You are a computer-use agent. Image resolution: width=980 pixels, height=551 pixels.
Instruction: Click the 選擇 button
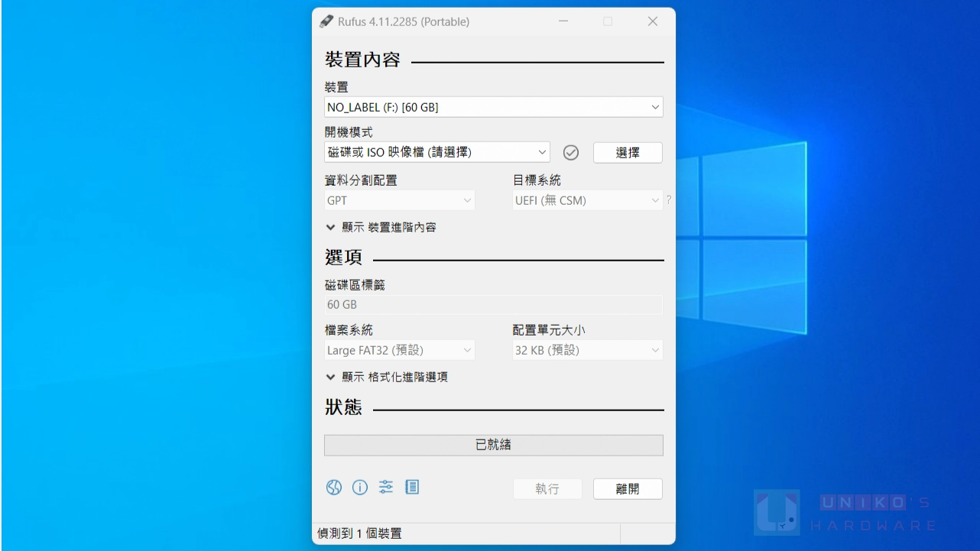(628, 153)
